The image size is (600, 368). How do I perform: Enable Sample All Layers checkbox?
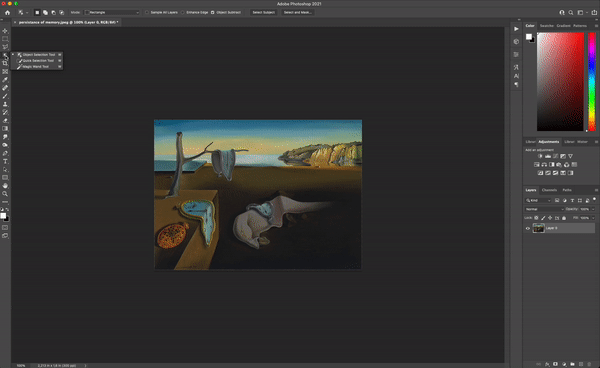(147, 12)
